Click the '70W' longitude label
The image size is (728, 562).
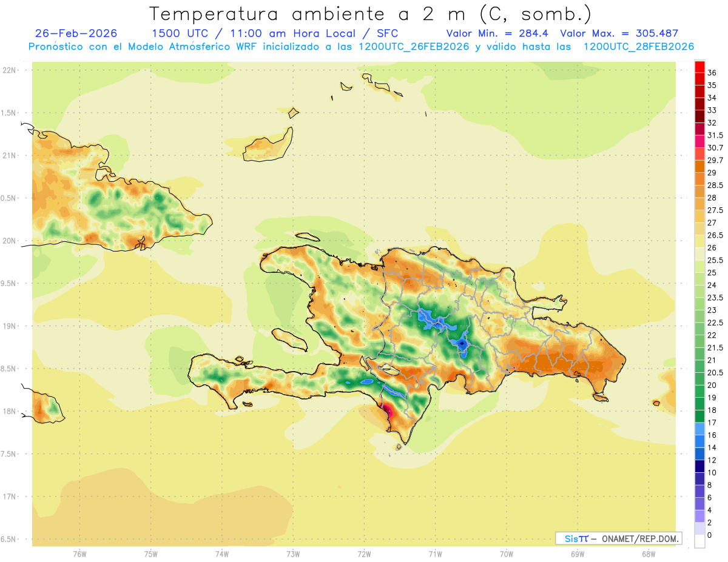(x=507, y=554)
